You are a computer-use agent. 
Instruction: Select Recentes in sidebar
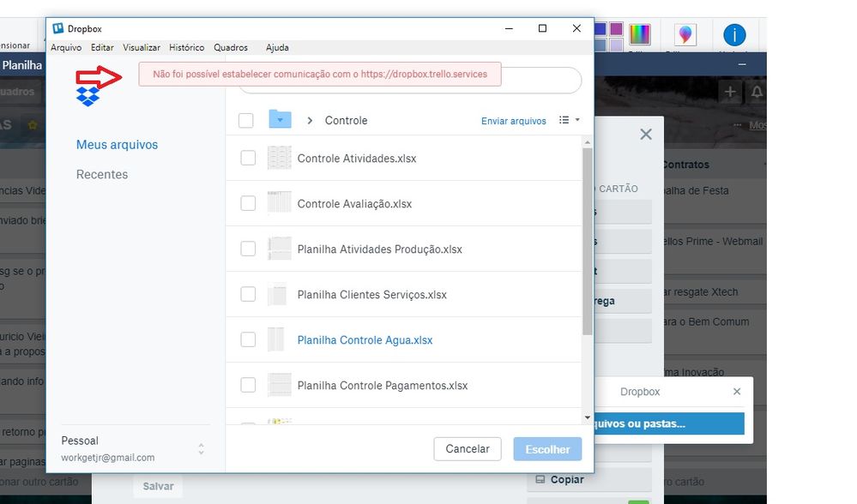[x=102, y=174]
